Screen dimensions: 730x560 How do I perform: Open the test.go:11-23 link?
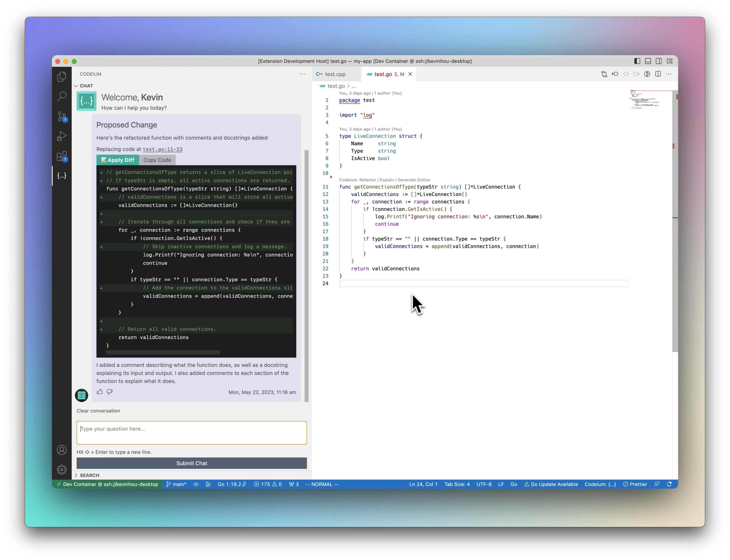162,149
